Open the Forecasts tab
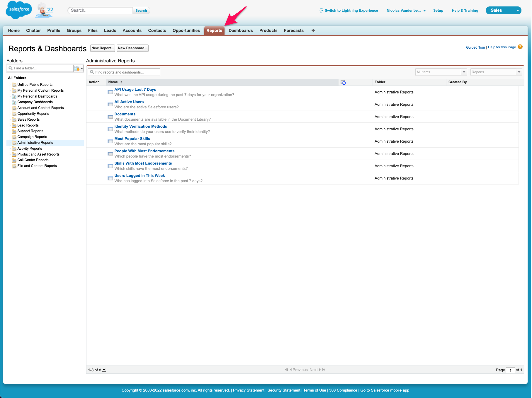The image size is (532, 398). pos(294,30)
